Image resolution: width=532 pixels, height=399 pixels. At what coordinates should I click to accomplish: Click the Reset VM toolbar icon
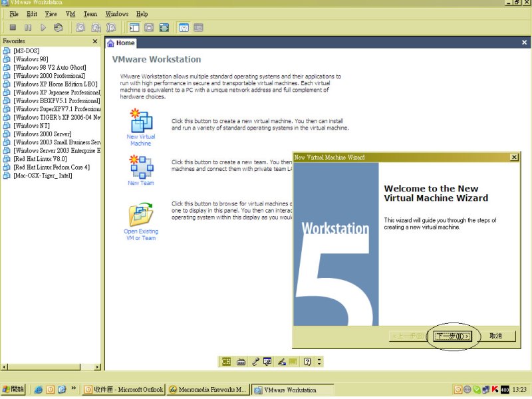pos(58,27)
